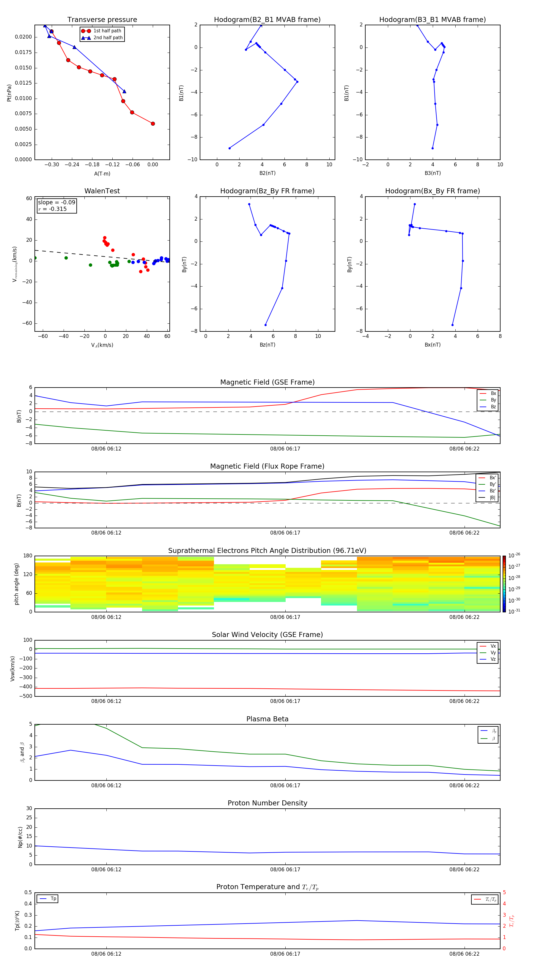
Task: Click the red point at A=0.00 in Transverse pressure
Action: [153, 124]
